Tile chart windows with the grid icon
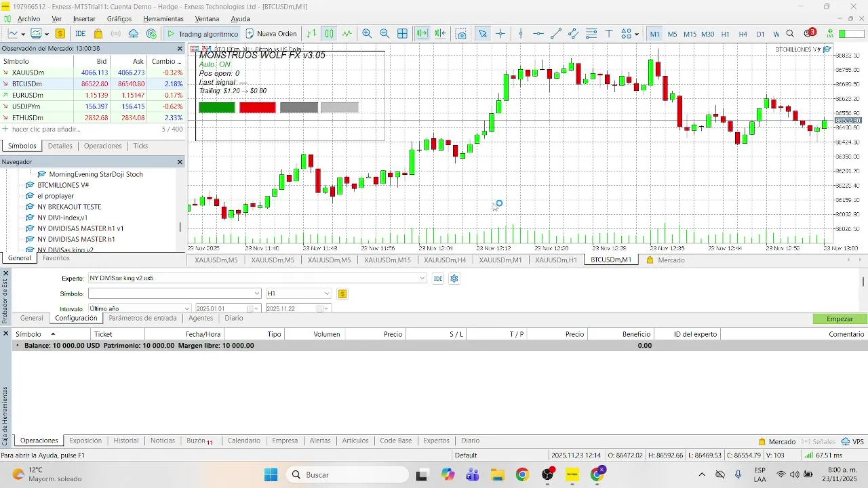 pos(402,33)
